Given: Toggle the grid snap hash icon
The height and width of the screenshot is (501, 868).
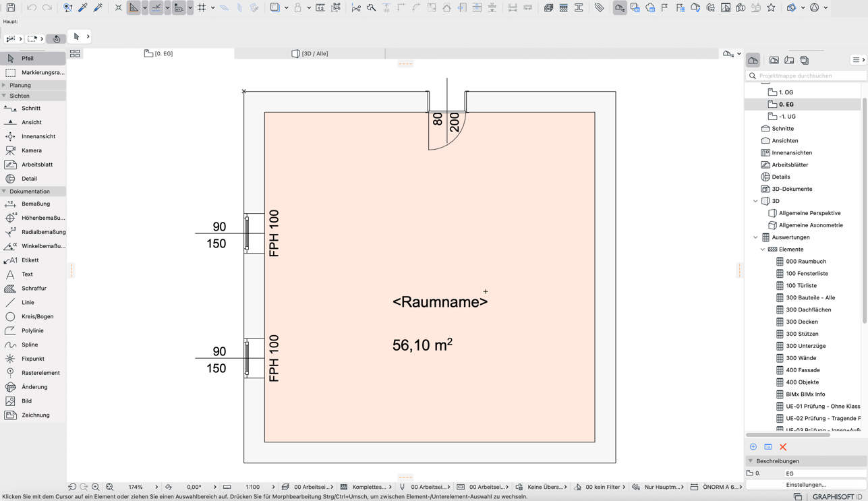Looking at the screenshot, I should click(x=202, y=8).
